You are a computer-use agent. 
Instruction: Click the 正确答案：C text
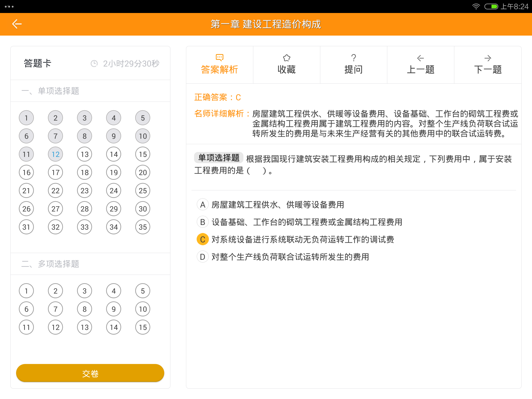[x=218, y=97]
